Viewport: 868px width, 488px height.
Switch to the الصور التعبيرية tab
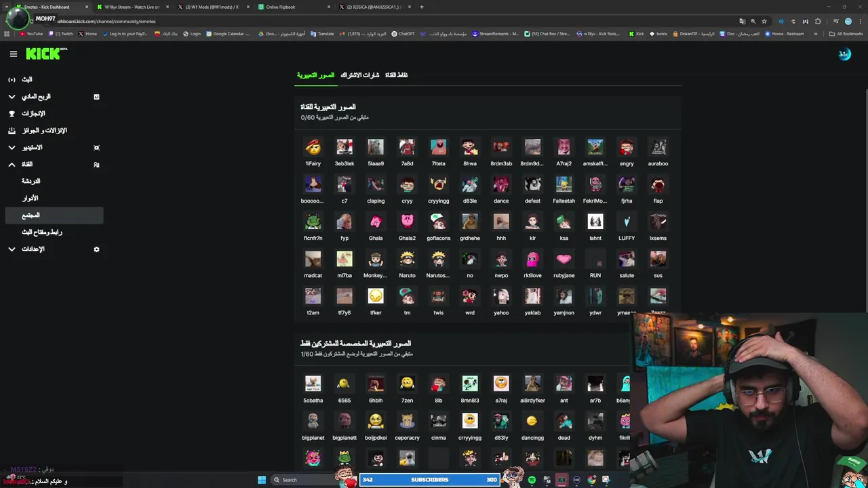315,75
